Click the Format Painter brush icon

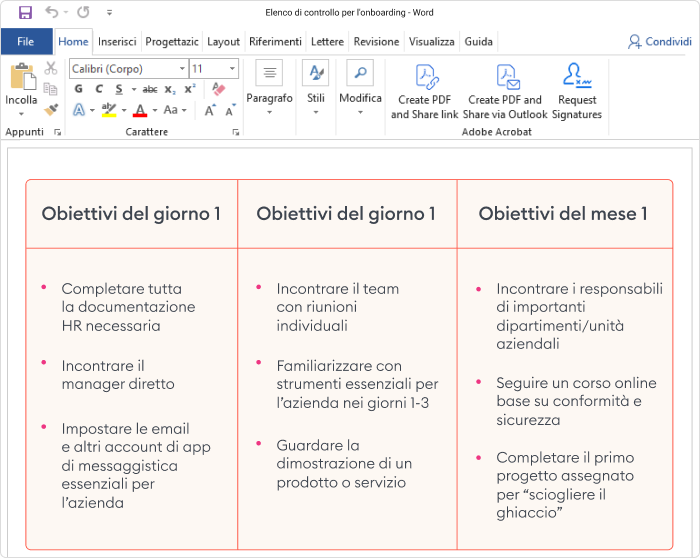click(51, 109)
